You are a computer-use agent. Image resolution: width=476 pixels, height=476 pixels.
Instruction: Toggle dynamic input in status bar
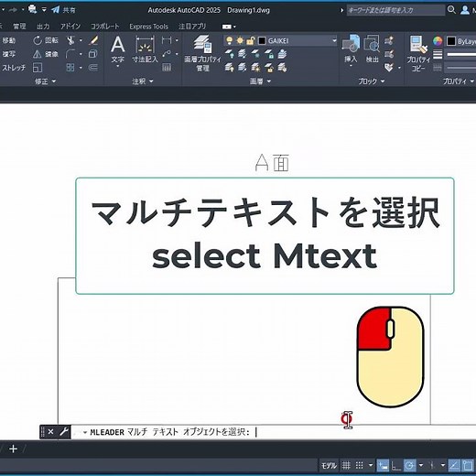pyautogui.click(x=383, y=465)
